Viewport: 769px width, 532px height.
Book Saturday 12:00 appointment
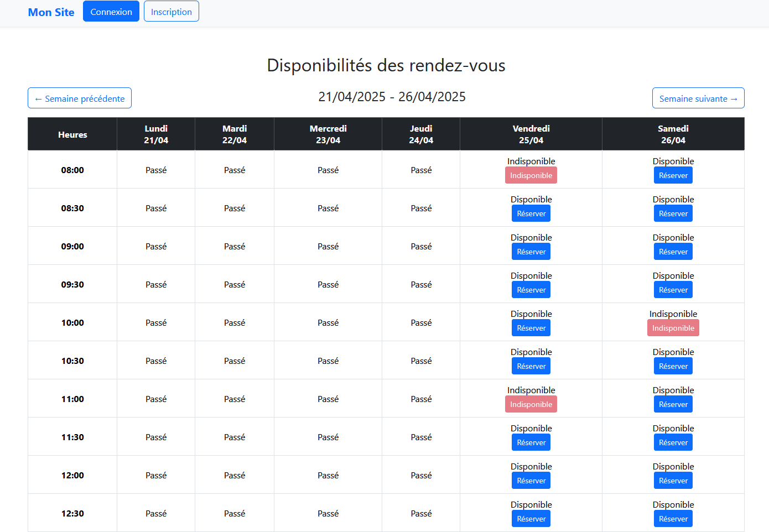click(x=673, y=481)
